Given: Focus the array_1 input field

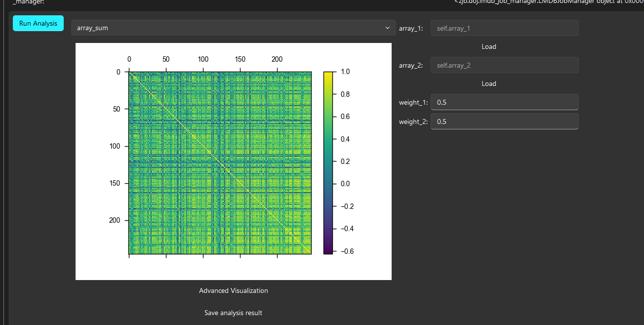Looking at the screenshot, I should 504,28.
